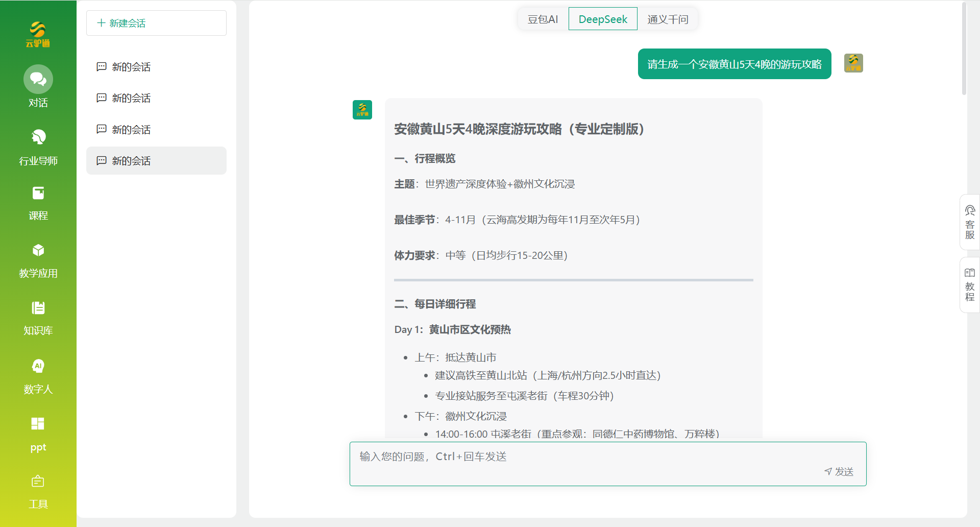Open the 教程 tutorial panel

pyautogui.click(x=970, y=284)
